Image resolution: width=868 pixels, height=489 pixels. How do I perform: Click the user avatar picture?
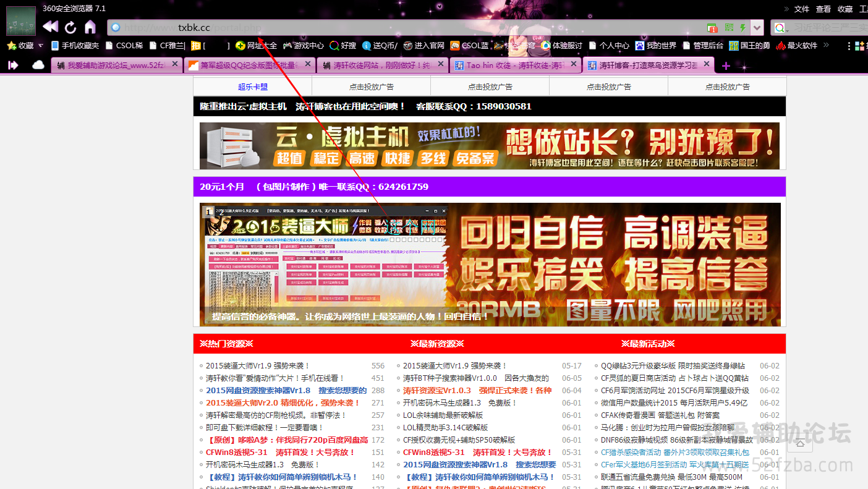(x=21, y=21)
